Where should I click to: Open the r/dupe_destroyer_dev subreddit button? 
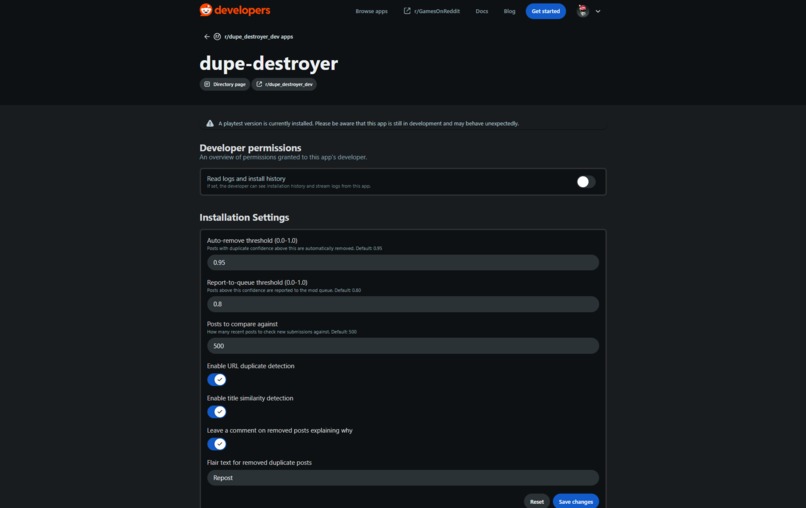click(x=284, y=84)
